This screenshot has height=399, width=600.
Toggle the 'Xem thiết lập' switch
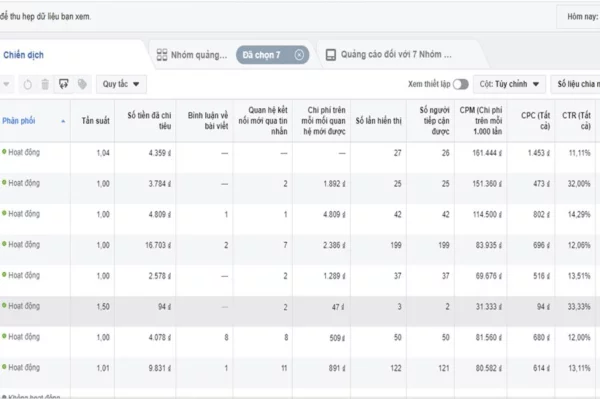[x=460, y=84]
